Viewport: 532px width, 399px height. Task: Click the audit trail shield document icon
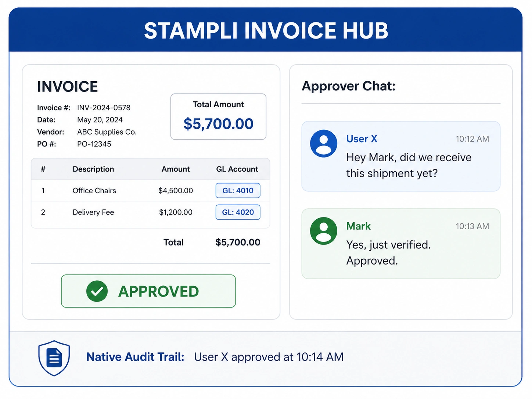(x=54, y=358)
